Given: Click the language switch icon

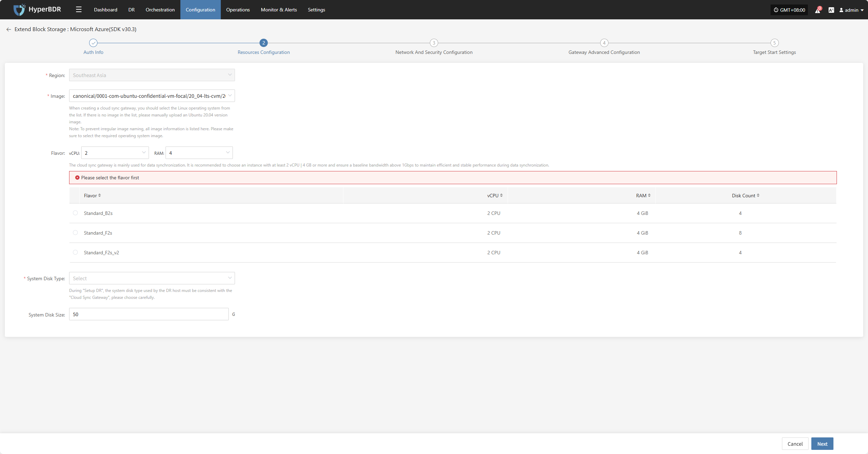Looking at the screenshot, I should coord(831,10).
